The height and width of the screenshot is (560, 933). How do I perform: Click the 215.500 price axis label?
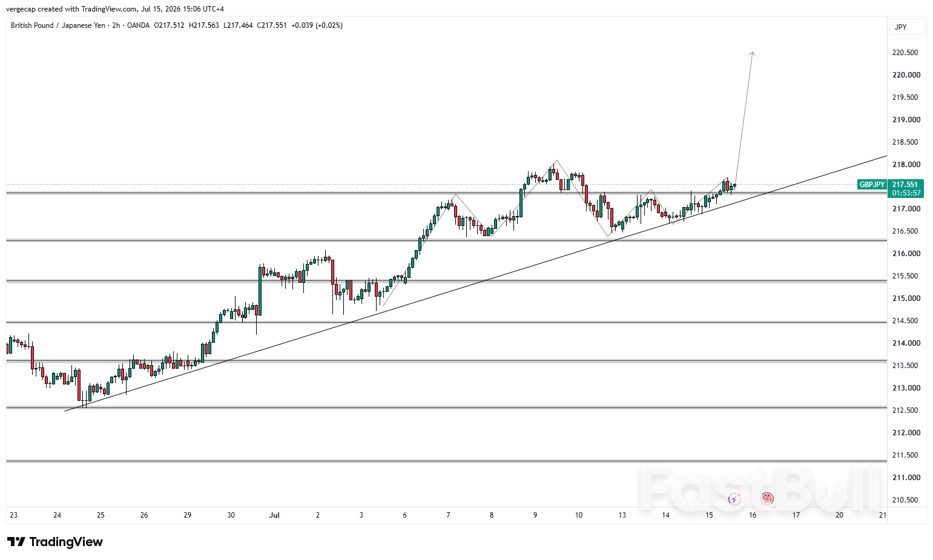tap(905, 276)
